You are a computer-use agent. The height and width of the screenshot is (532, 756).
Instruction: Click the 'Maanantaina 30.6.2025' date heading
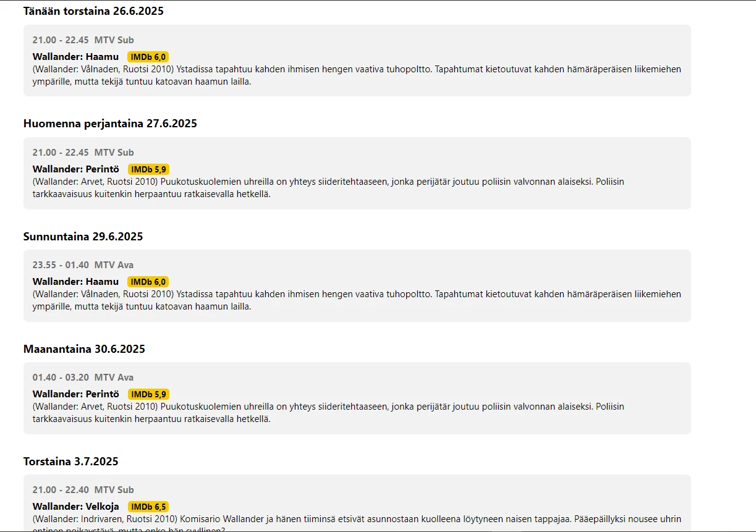tap(84, 349)
